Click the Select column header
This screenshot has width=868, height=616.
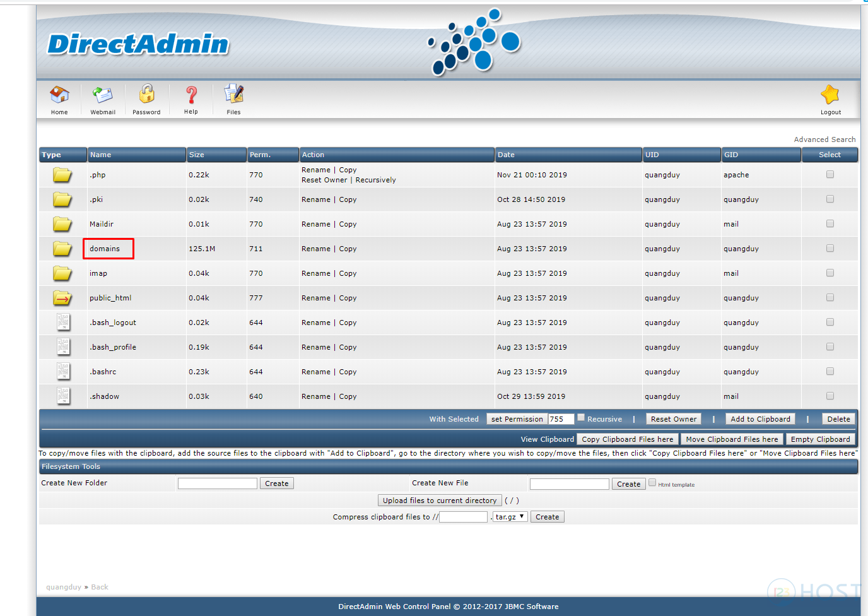[x=830, y=155]
